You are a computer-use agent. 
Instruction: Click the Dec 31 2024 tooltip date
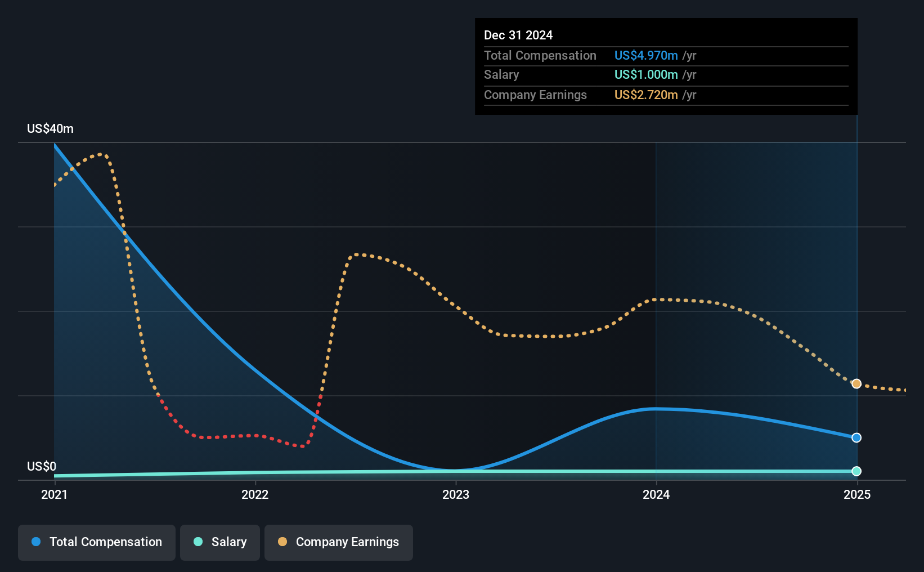(x=518, y=35)
